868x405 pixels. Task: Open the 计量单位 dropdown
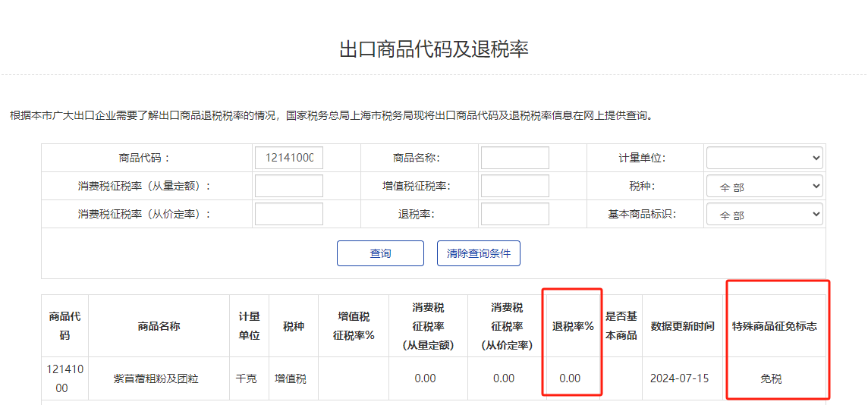click(x=764, y=158)
